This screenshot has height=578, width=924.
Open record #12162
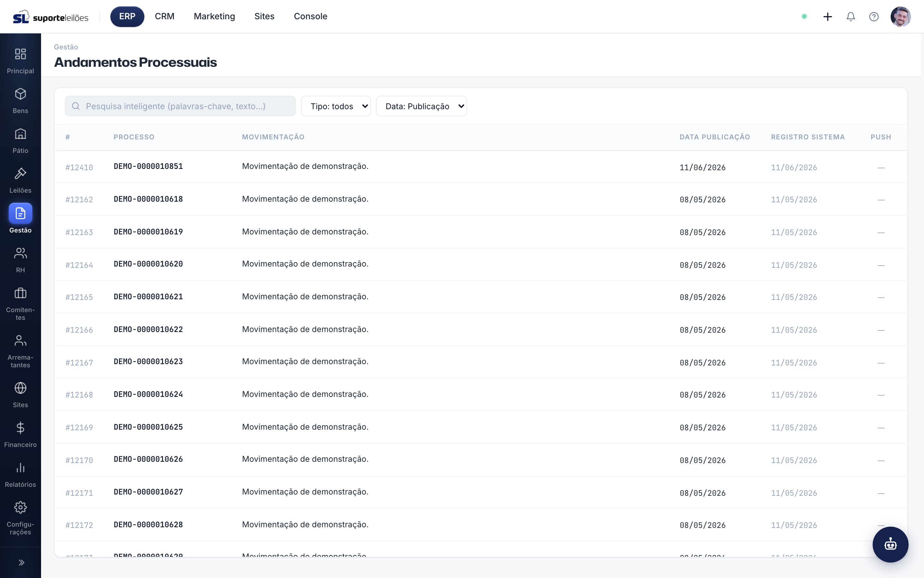(x=79, y=199)
